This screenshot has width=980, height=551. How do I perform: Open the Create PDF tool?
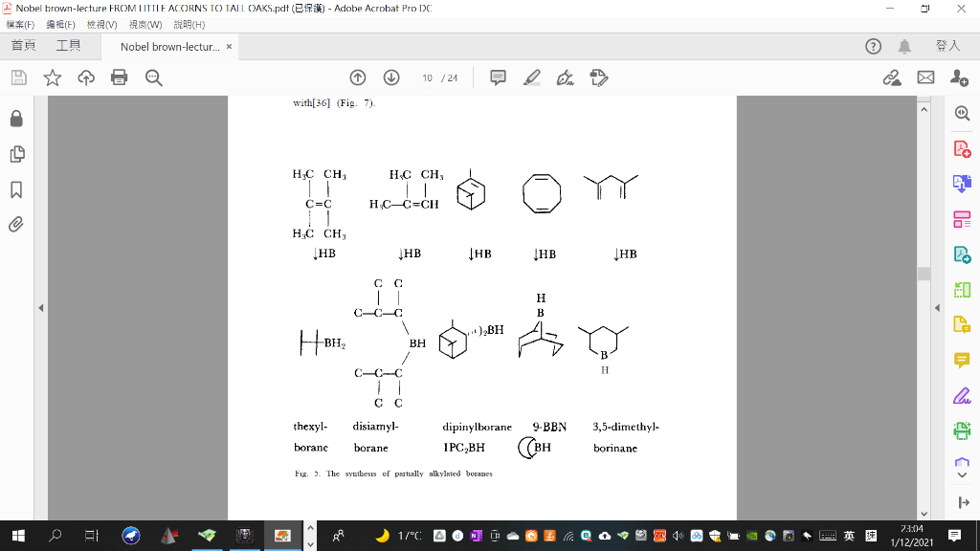(962, 149)
